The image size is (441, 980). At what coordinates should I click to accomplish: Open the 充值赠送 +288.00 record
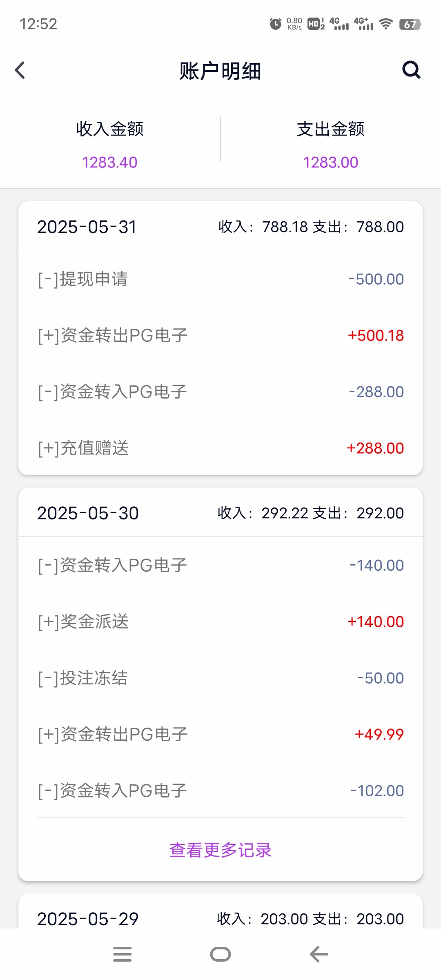[220, 448]
